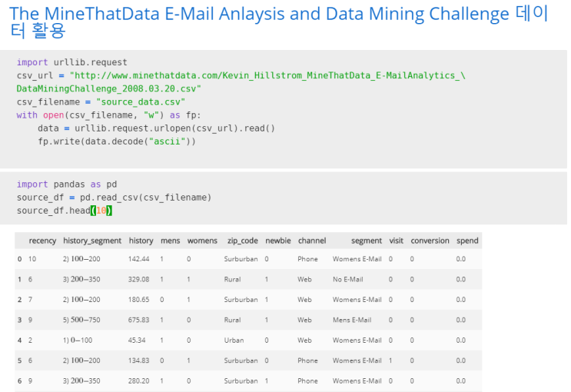Select the conversion column header
Screen dimensions: 571x392
pos(430,241)
